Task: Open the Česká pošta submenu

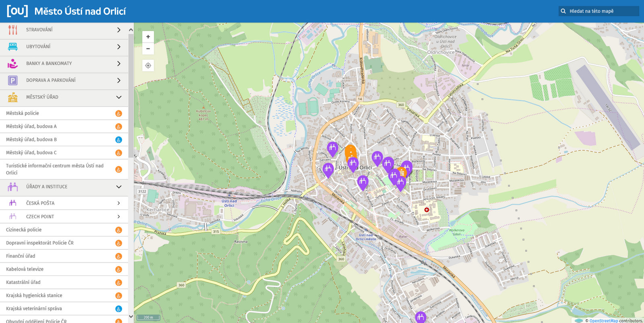Action: tap(64, 203)
